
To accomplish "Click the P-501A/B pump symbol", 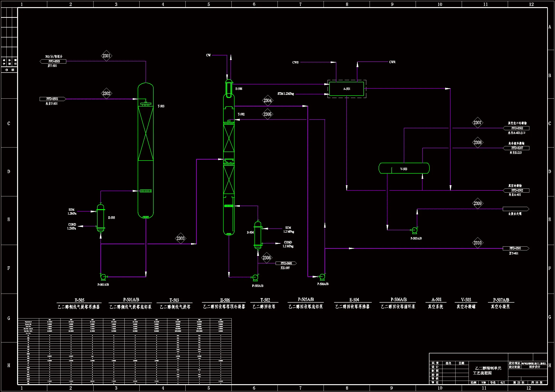I will point(103,277).
